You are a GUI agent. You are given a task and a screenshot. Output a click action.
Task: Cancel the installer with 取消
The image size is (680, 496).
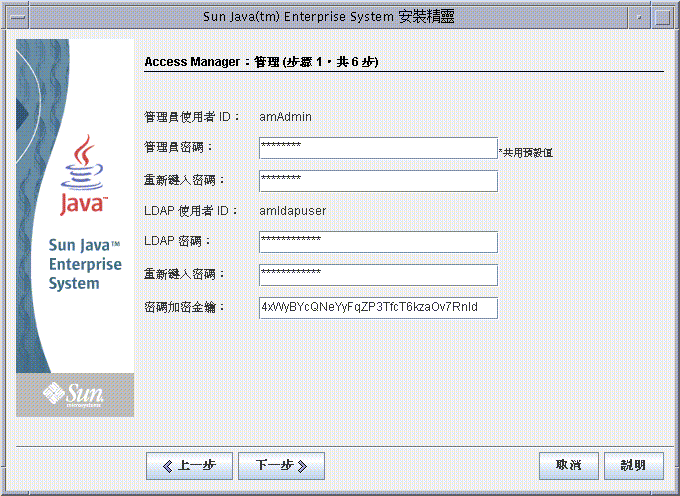[x=569, y=466]
